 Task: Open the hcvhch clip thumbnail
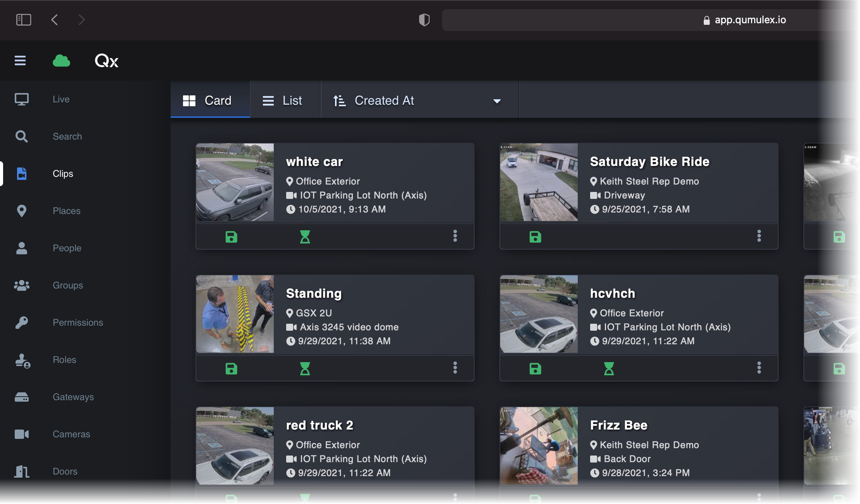coord(539,314)
